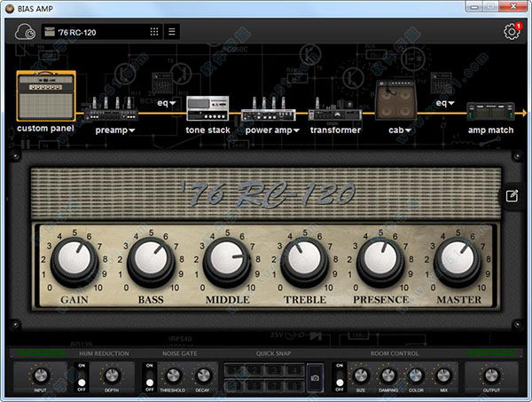Open the ToneCloud cloud icon
The image size is (532, 402).
[26, 32]
